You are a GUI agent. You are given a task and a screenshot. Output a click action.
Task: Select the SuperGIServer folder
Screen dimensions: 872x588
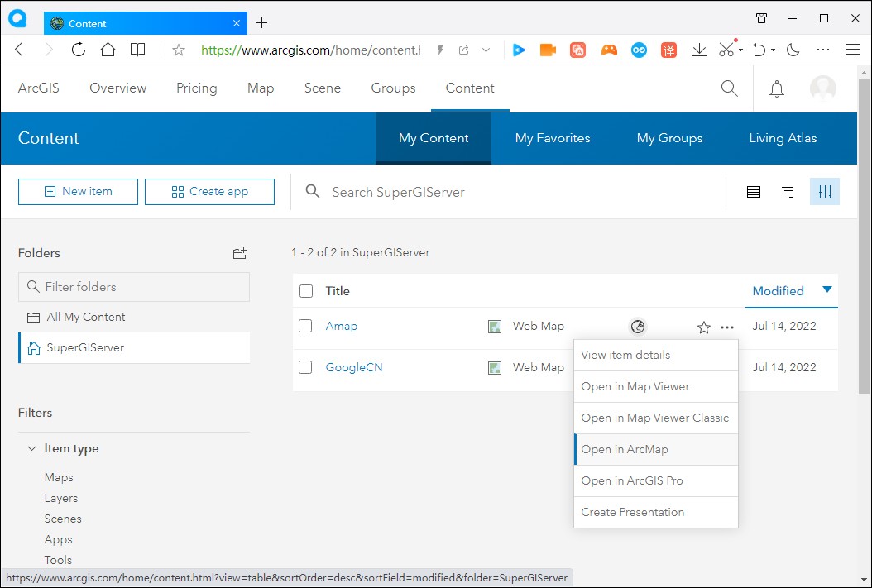pos(134,348)
